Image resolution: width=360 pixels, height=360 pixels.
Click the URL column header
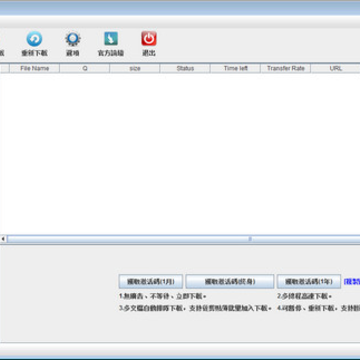336,68
